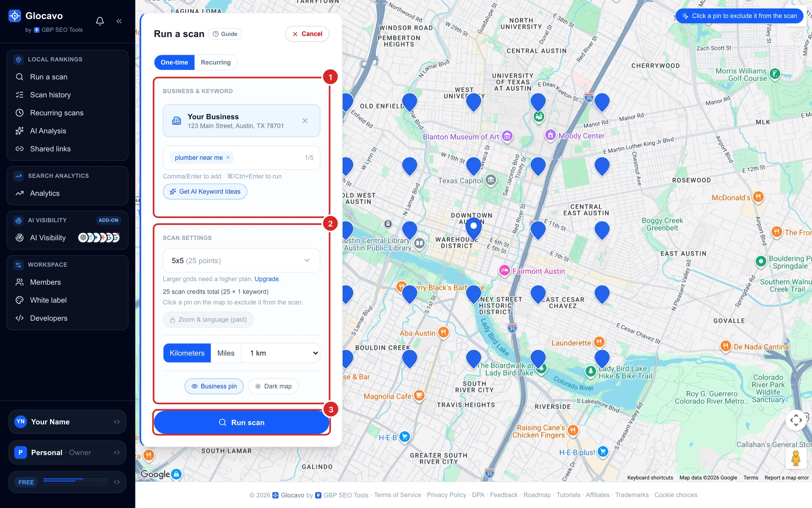Cancel the scan setup

[x=307, y=34]
